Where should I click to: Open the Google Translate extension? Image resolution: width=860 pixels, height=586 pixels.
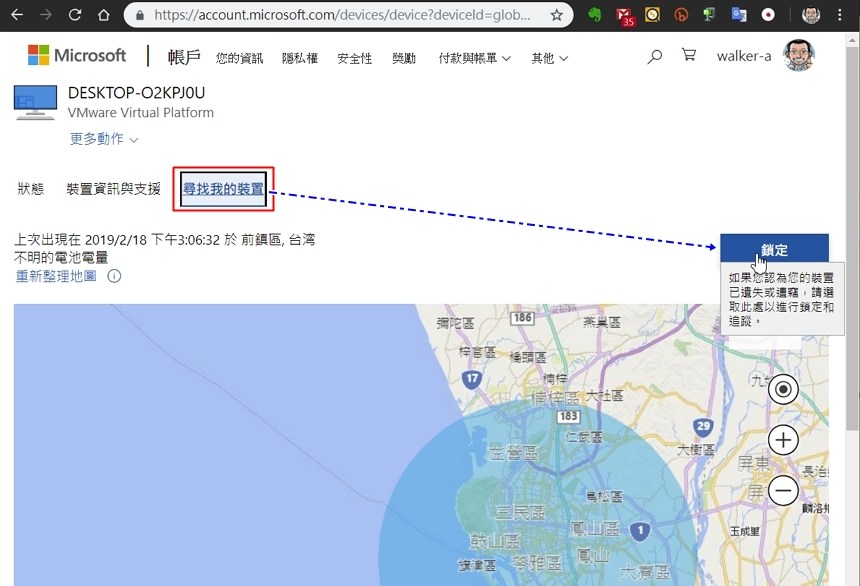pos(739,15)
